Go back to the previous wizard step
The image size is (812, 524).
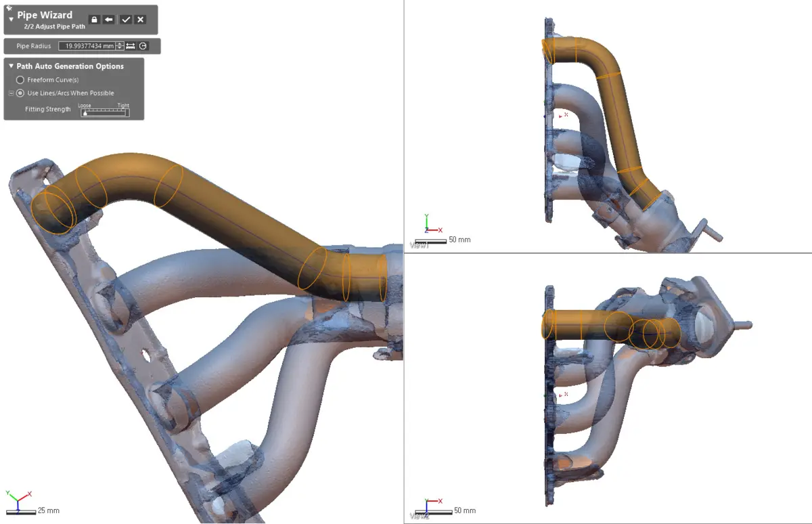(108, 20)
